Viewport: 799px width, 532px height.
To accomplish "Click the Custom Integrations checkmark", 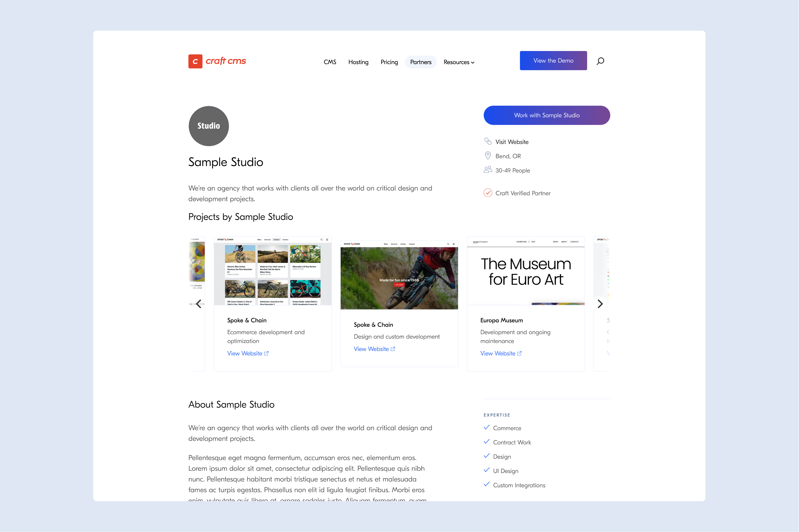I will tap(487, 485).
